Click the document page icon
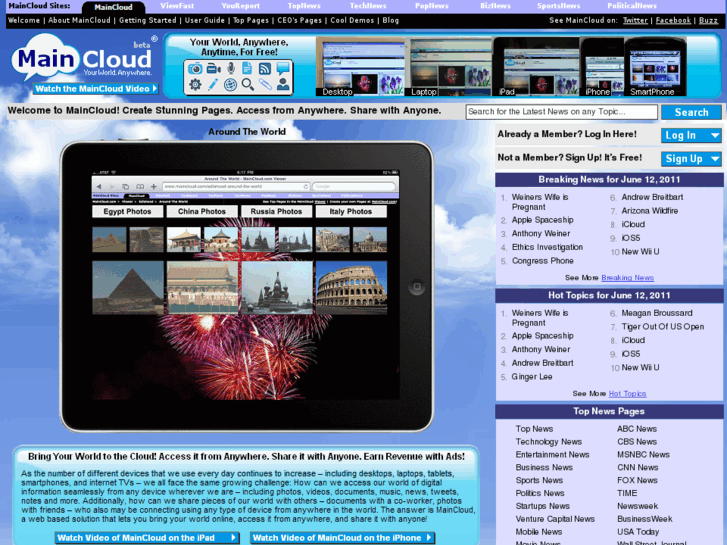The width and height of the screenshot is (727, 545). [x=247, y=69]
